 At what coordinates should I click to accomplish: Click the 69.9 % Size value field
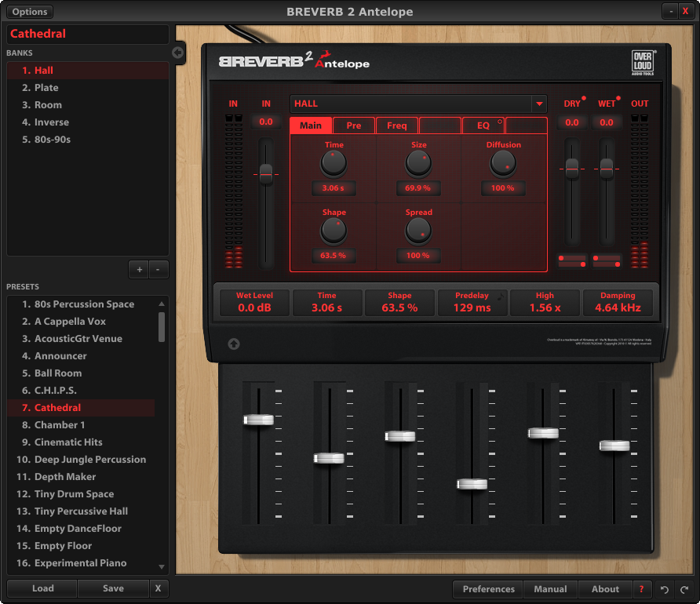(x=418, y=188)
